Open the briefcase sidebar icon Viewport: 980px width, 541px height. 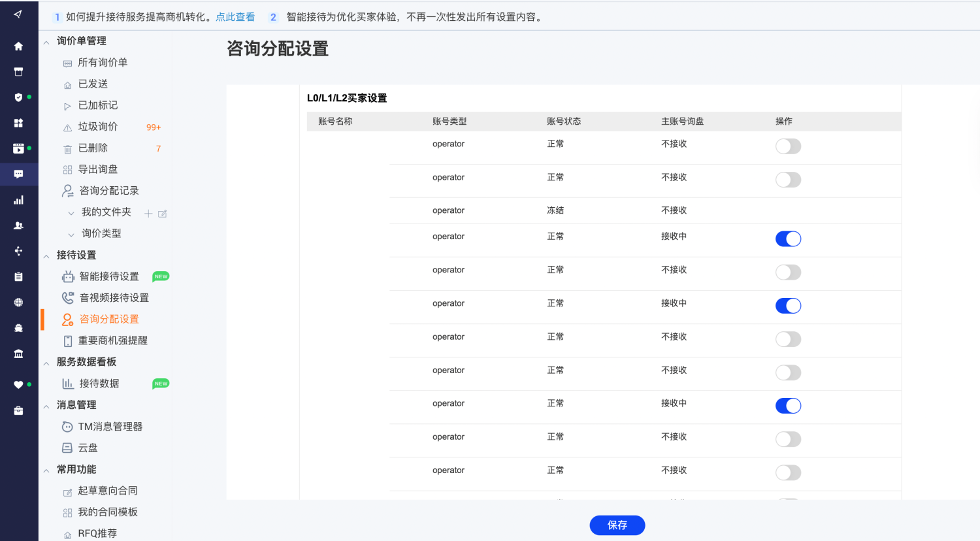[18, 410]
